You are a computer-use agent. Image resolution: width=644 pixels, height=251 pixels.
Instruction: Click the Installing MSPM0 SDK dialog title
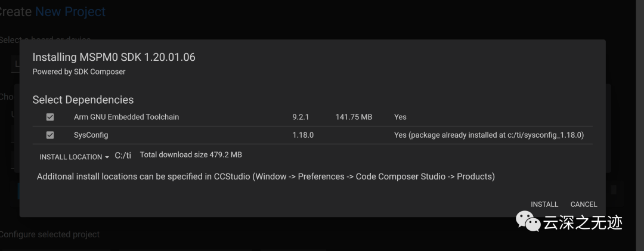pos(114,57)
